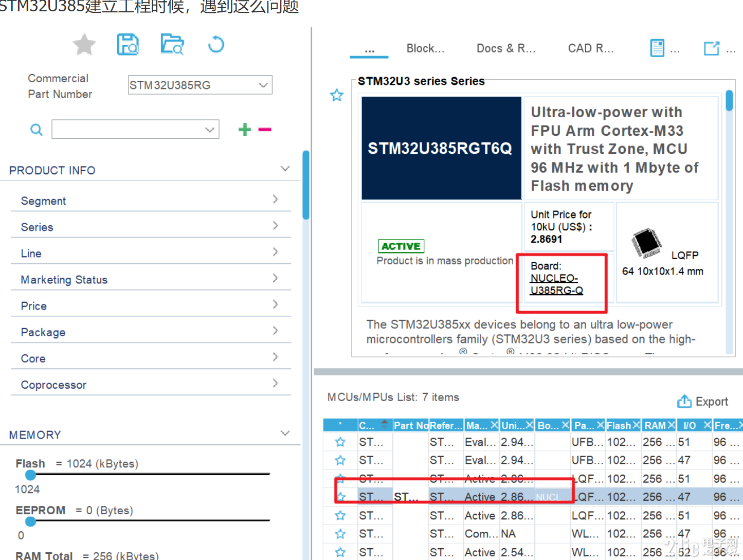Toggle favorite star in Com... NA row
The image size is (743, 560).
[x=340, y=534]
